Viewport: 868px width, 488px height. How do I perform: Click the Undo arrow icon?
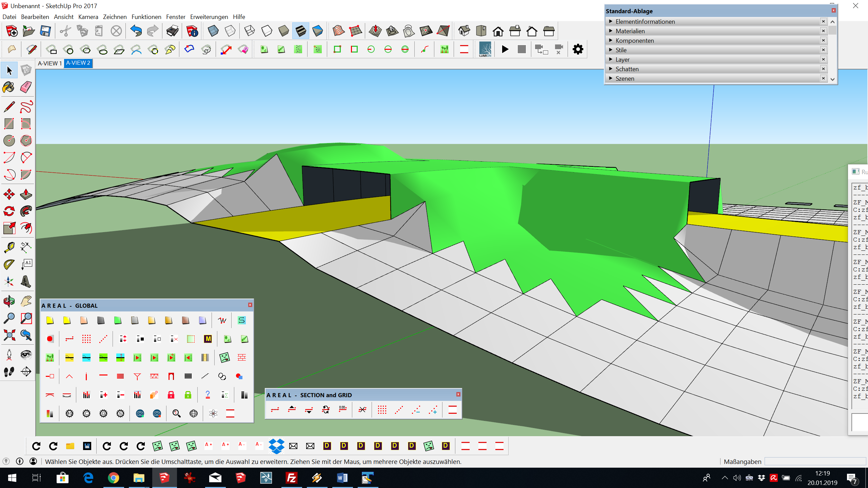[136, 31]
